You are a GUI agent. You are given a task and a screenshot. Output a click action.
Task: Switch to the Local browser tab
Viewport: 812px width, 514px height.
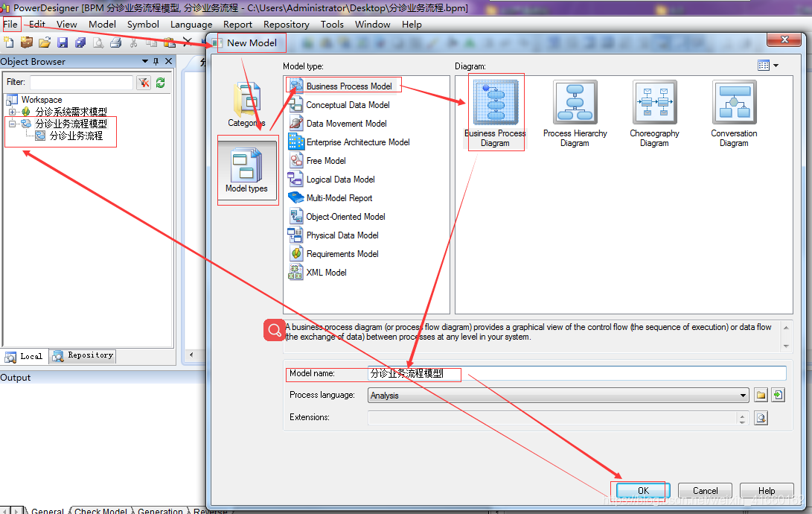25,357
